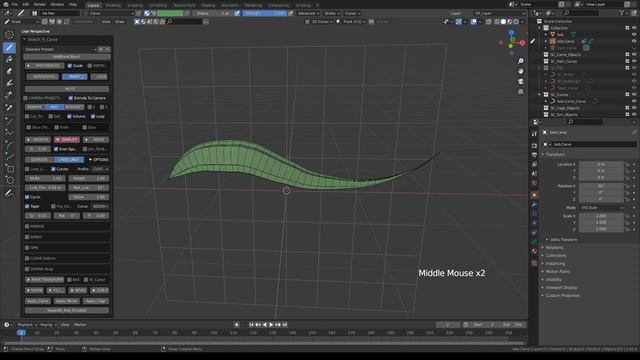Click the LINES_ONLY button
640x360 pixels.
point(69,160)
